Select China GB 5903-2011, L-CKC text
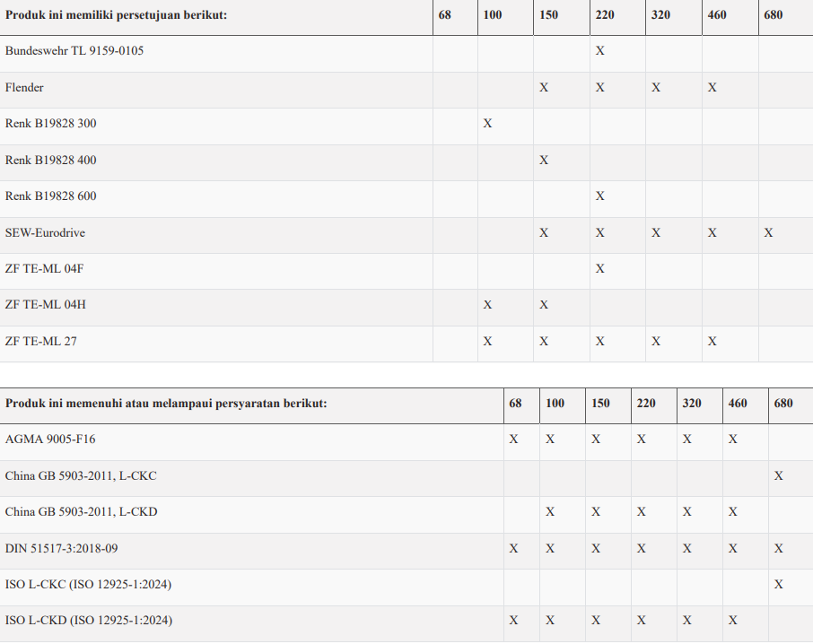 (x=81, y=475)
